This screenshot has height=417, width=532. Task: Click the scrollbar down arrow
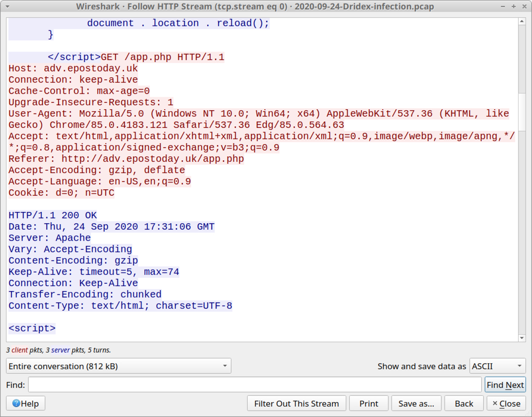[522, 338]
